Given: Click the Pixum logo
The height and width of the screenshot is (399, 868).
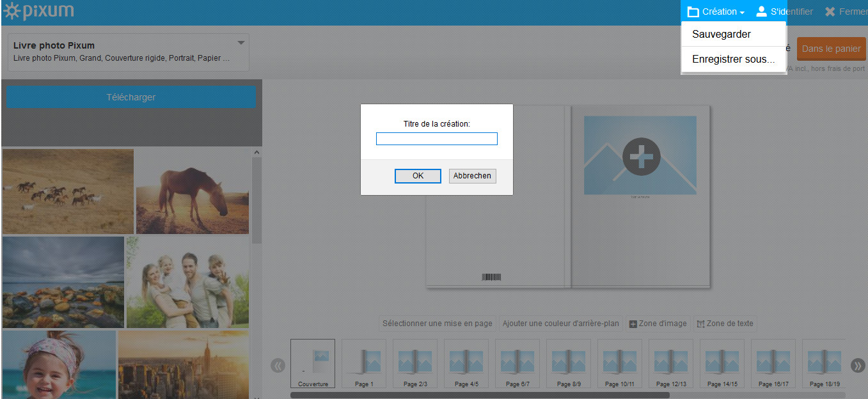Looking at the screenshot, I should tap(38, 12).
